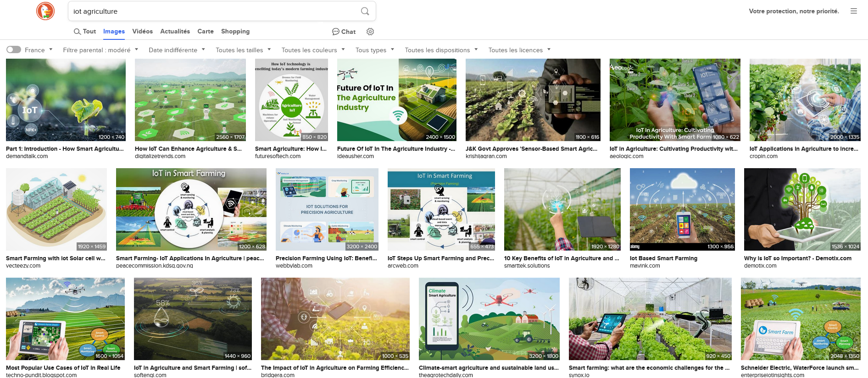This screenshot has height=378, width=868.
Task: Open 'IoT Based Smart Farming' result title
Action: coord(663,258)
